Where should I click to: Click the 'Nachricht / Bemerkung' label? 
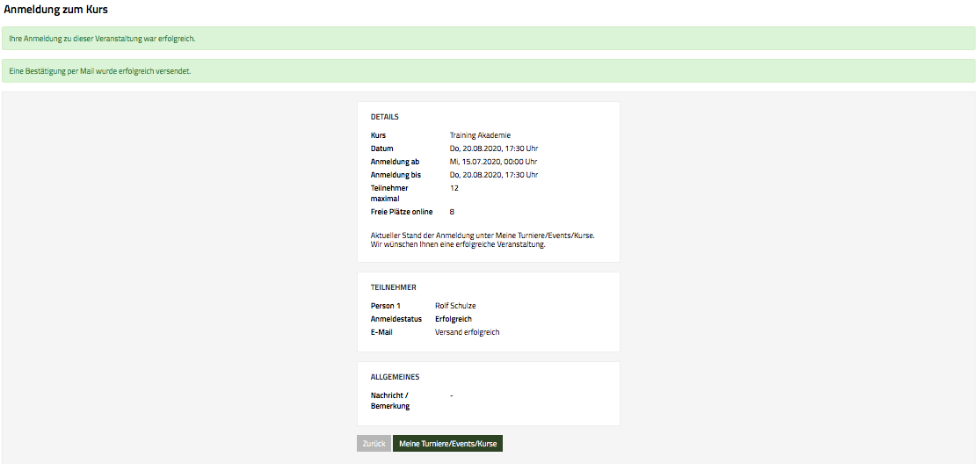point(390,401)
